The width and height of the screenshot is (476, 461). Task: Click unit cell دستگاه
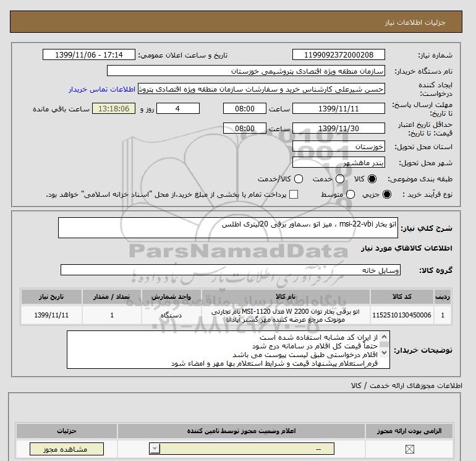[x=171, y=315]
